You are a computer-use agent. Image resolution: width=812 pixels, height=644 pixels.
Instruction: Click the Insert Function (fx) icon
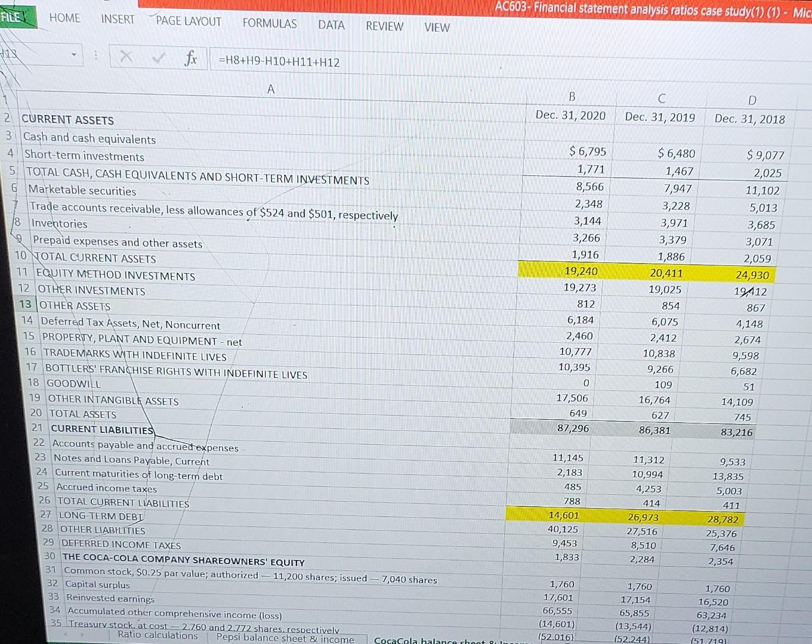point(190,58)
